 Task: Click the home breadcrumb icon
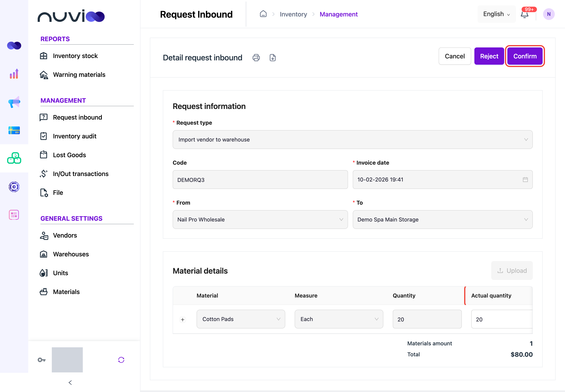(x=263, y=14)
